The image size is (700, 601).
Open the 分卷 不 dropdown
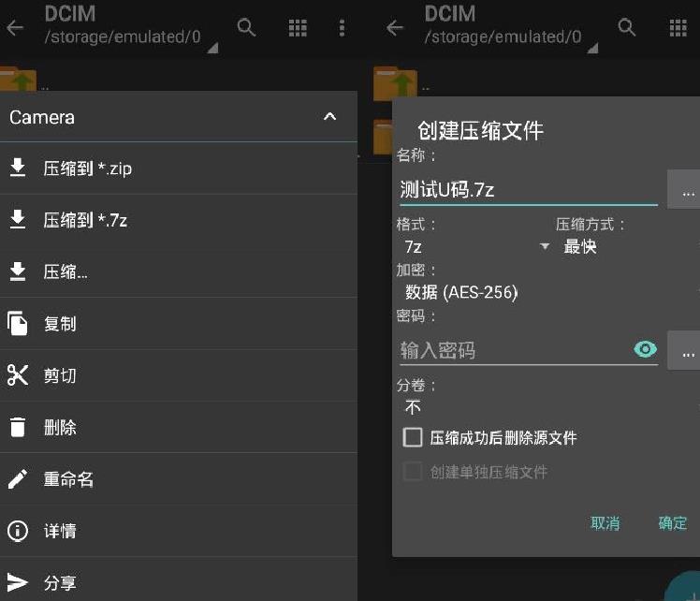click(x=549, y=407)
